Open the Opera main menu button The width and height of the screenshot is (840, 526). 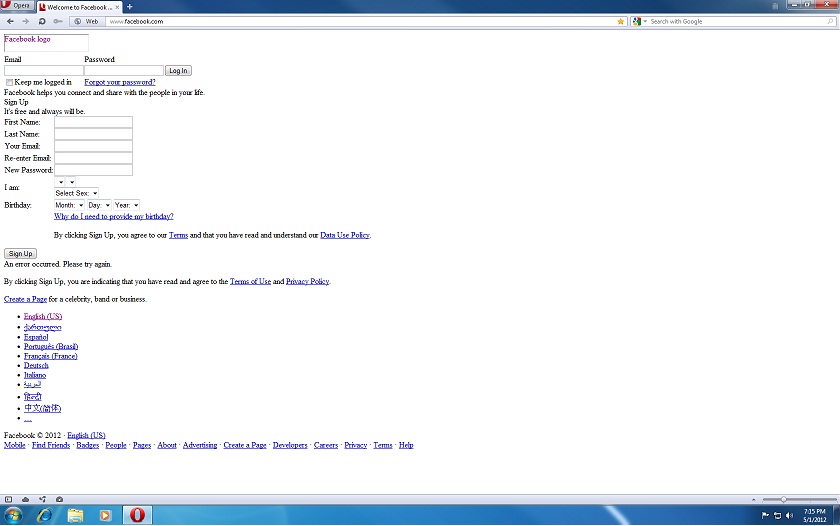point(17,5)
